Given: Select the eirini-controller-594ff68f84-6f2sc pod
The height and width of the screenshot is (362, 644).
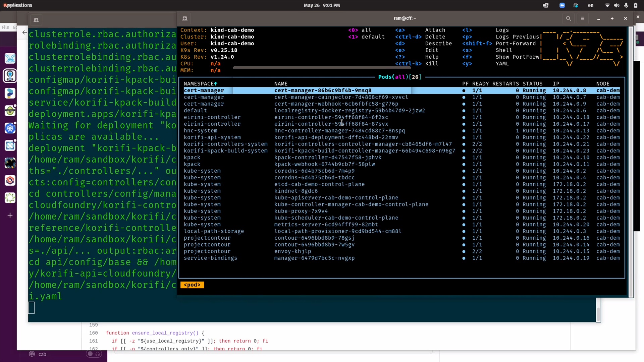Looking at the screenshot, I should [401, 117].
